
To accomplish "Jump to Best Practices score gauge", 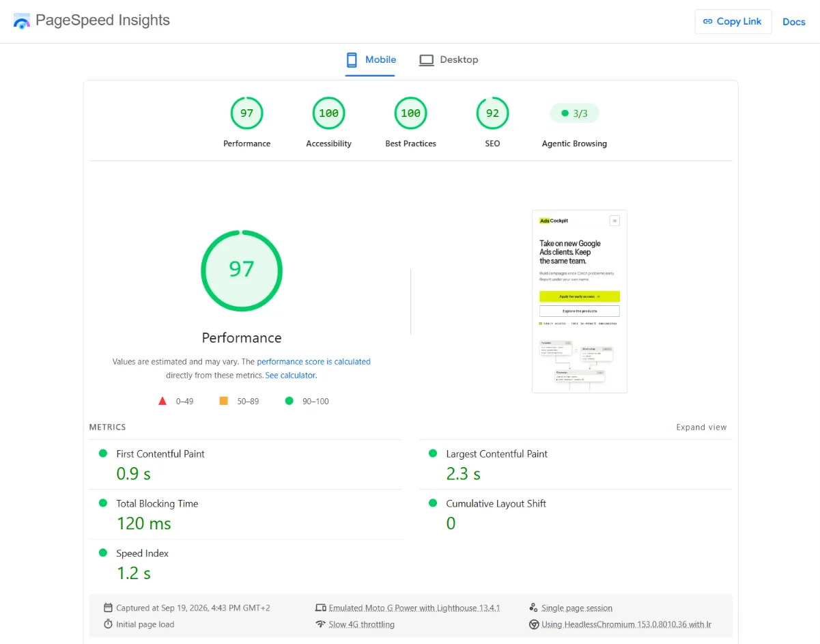I will click(410, 113).
